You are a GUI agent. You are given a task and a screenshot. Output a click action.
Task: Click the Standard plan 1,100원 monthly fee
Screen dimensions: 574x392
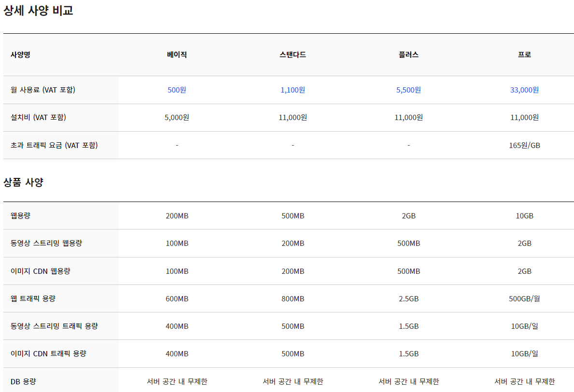pos(293,90)
